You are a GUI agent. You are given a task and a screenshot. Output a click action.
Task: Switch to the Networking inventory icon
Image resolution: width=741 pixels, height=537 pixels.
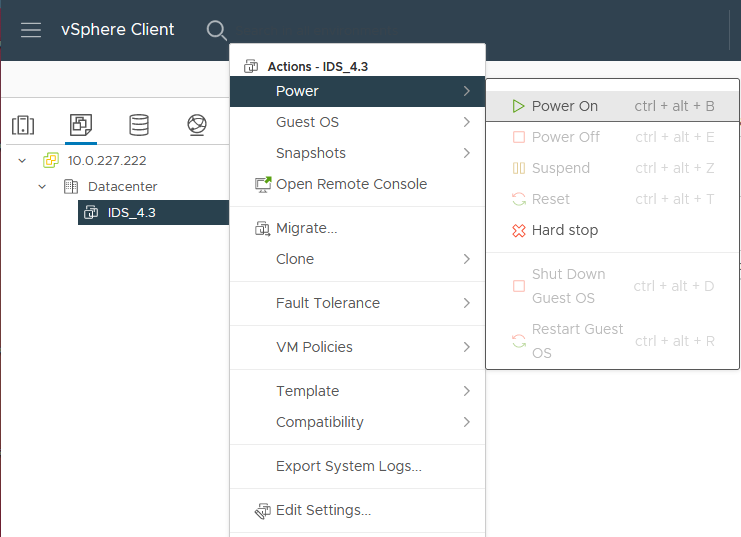[197, 125]
